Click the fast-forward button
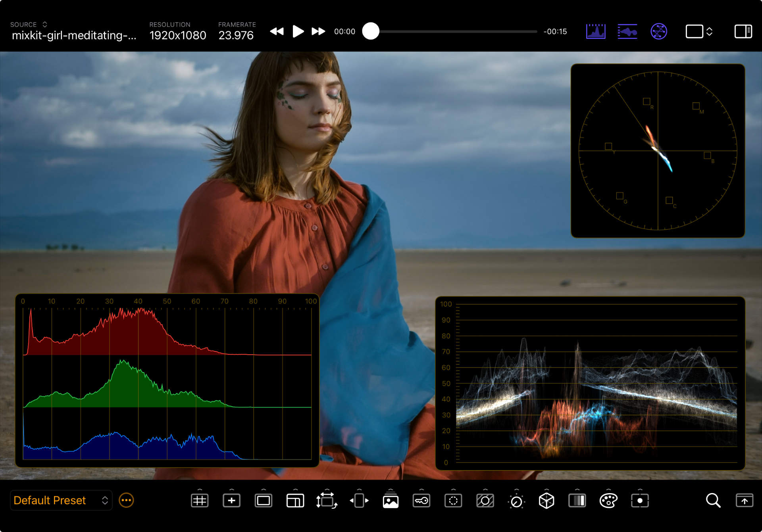Image resolution: width=762 pixels, height=532 pixels. tap(318, 31)
